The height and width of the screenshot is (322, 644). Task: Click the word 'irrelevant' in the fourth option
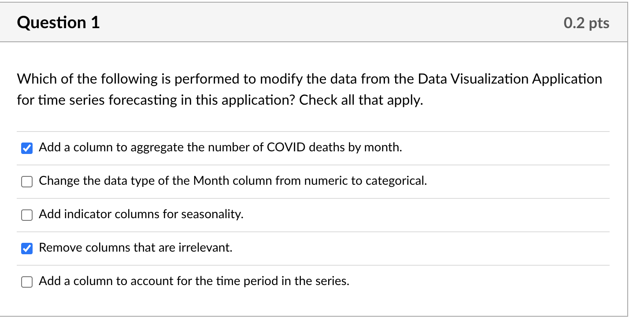[x=205, y=248]
